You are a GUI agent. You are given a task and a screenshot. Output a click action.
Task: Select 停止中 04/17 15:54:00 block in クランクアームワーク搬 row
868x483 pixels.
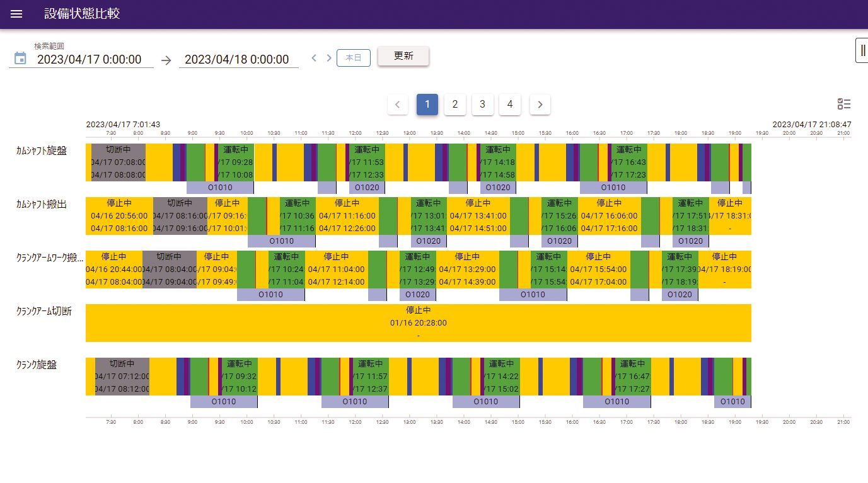click(x=599, y=270)
